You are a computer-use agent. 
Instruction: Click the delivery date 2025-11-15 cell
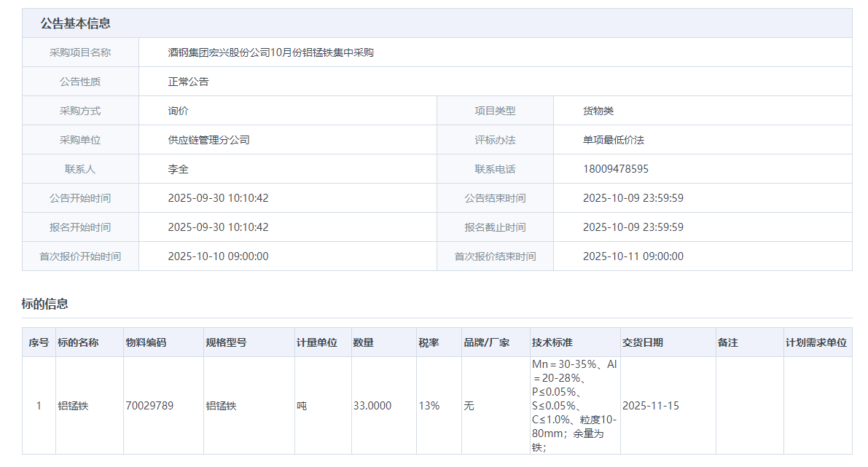point(650,406)
